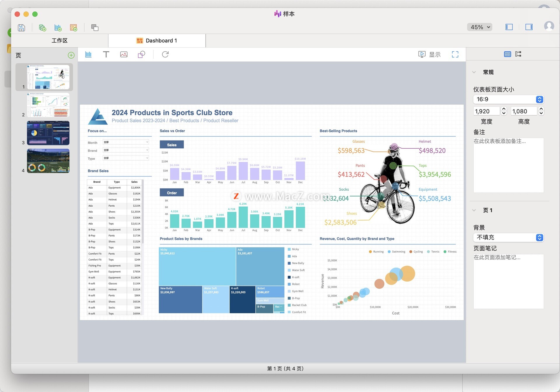Open the 不填充 background dropdown

508,238
